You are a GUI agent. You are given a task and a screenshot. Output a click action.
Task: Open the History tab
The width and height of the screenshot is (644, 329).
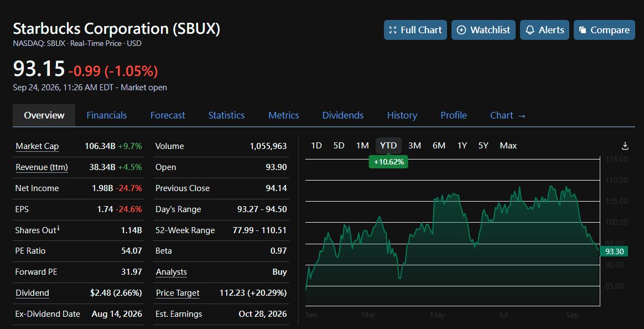pos(402,115)
